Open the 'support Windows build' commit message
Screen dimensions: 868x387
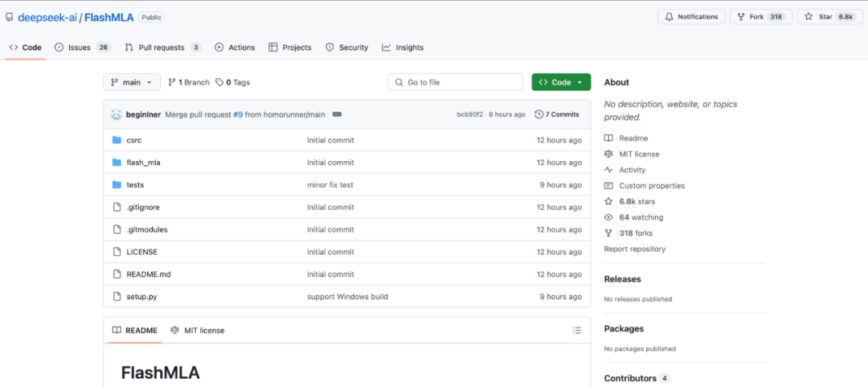pos(348,297)
